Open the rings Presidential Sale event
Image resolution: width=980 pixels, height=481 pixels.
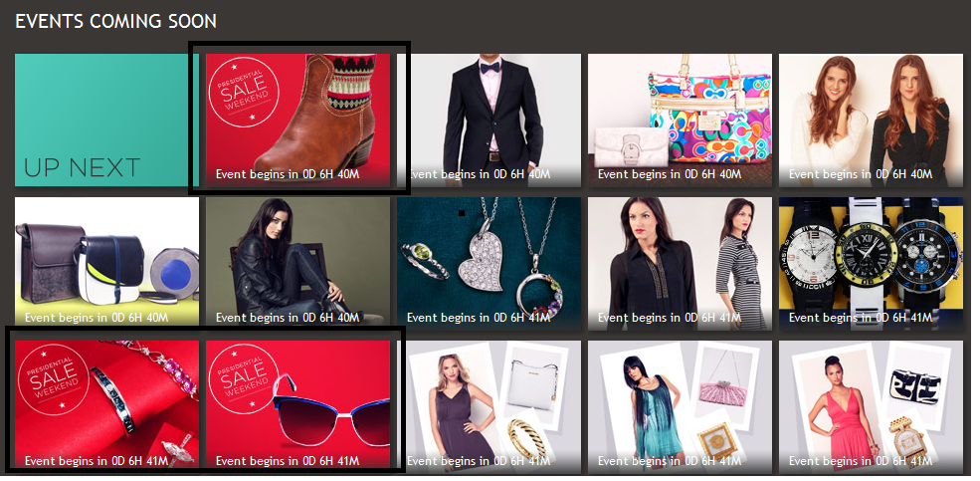106,406
